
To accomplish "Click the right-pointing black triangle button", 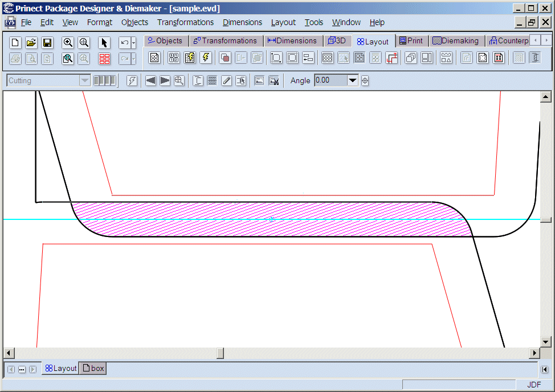I will 165,81.
